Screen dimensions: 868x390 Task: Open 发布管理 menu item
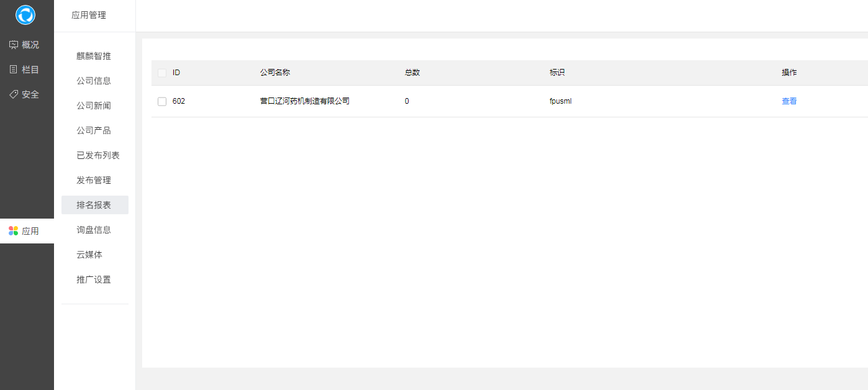[95, 180]
